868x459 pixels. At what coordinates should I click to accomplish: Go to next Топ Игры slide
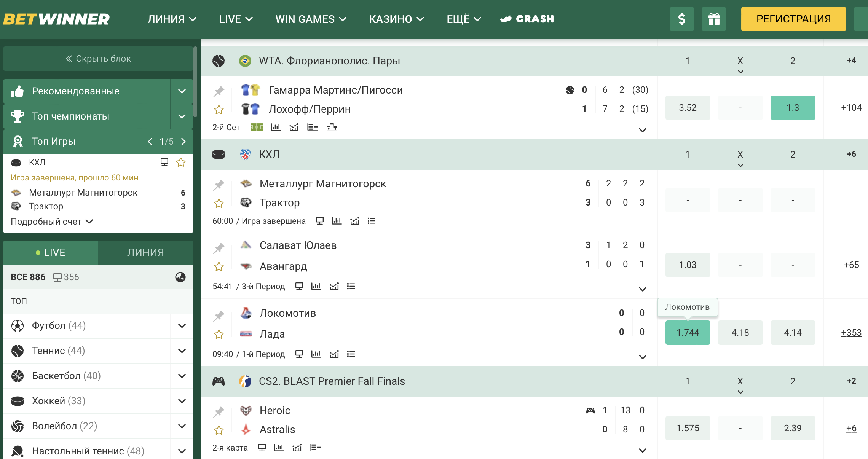(x=183, y=142)
